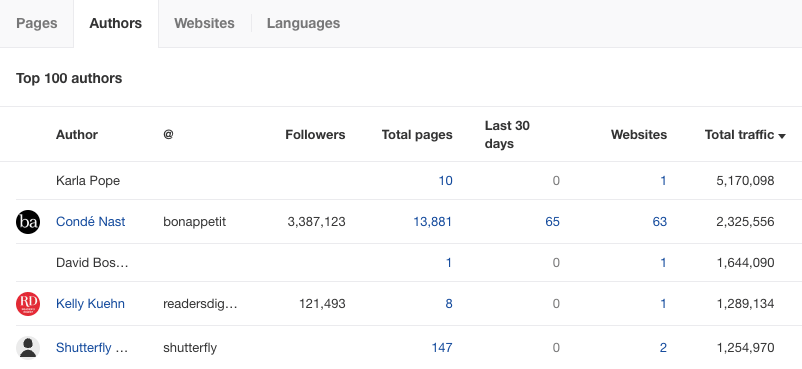
Task: Click the Top 100 authors heading
Action: point(69,78)
